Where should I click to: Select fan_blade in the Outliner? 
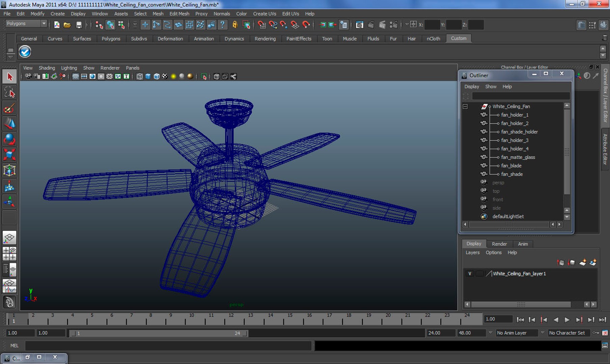pyautogui.click(x=511, y=166)
